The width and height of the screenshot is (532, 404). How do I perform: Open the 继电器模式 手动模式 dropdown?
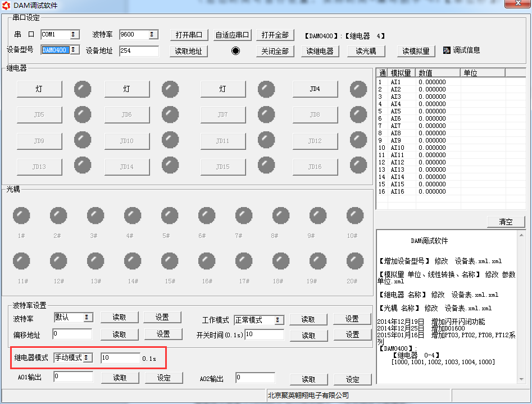point(86,357)
